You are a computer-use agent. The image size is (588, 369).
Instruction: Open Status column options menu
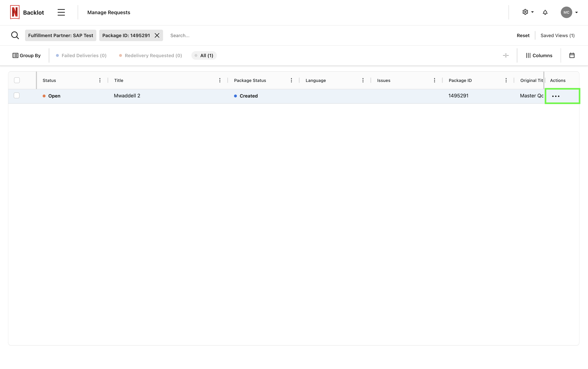coord(100,80)
